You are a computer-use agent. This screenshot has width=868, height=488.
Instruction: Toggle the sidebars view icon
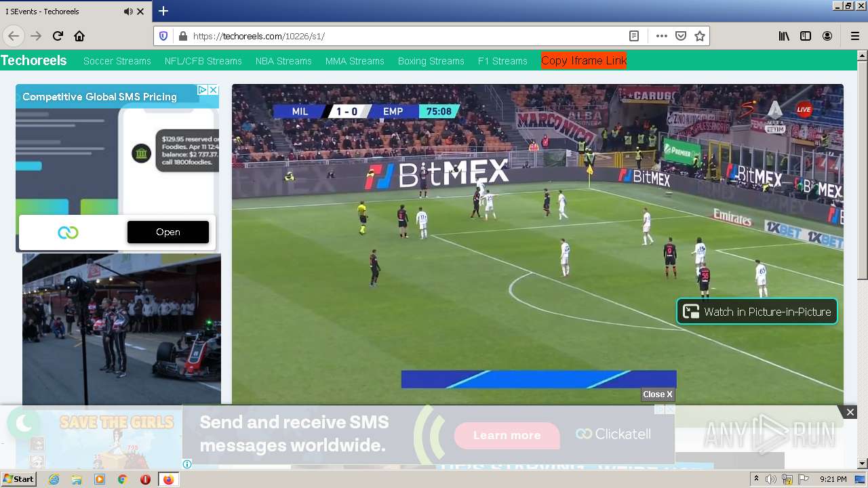[806, 36]
